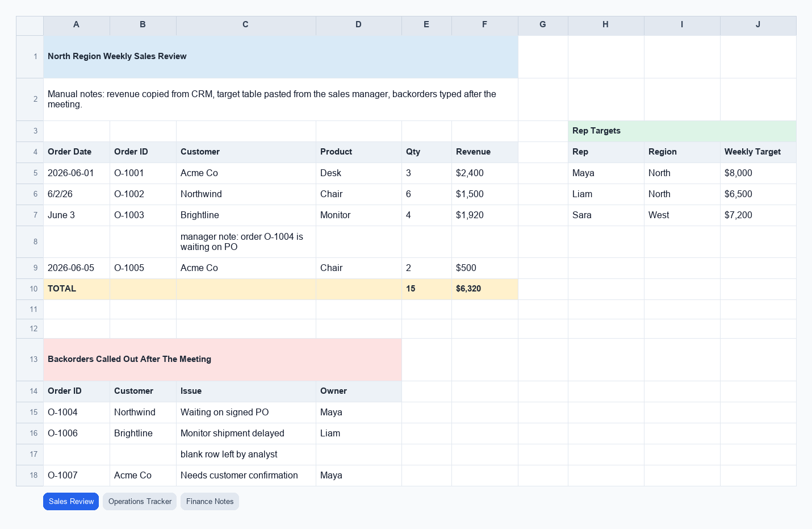The image size is (812, 529).
Task: Click customer cell Northwind in row 6
Action: tap(246, 194)
